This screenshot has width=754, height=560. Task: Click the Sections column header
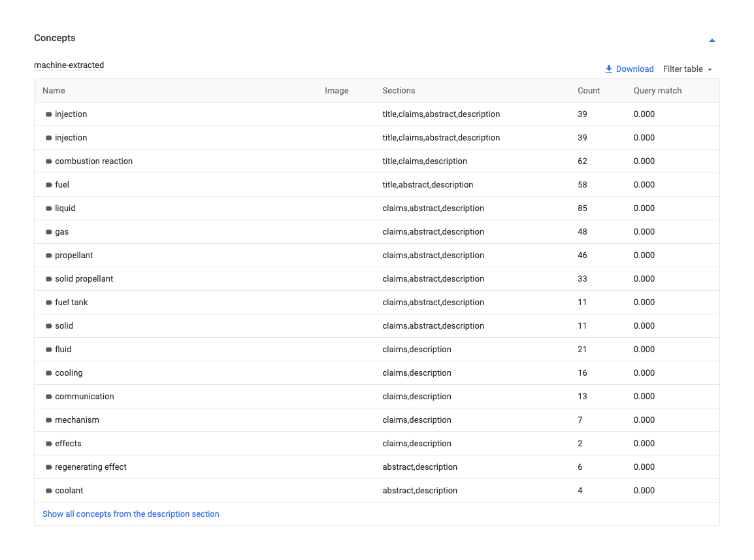coord(399,90)
